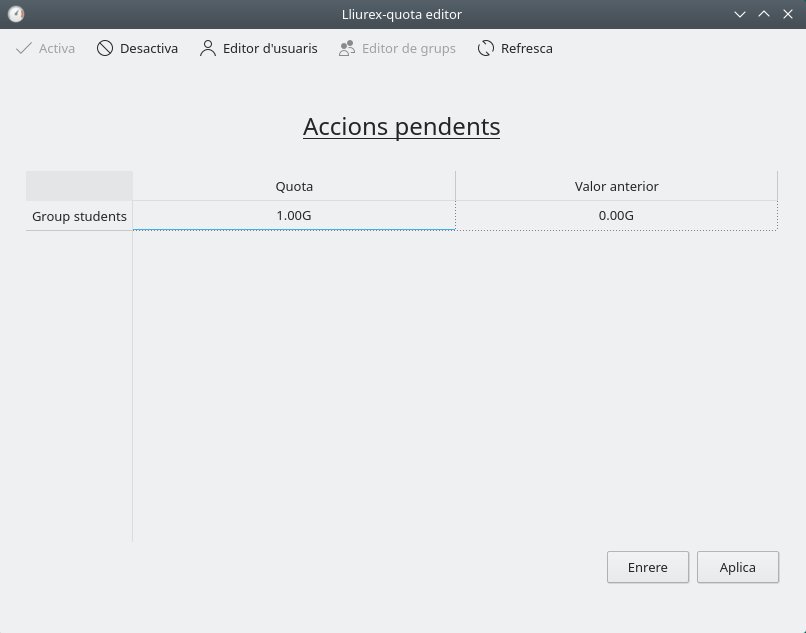The image size is (806, 633).
Task: Maximize the window with the up chevron
Action: 764,14
